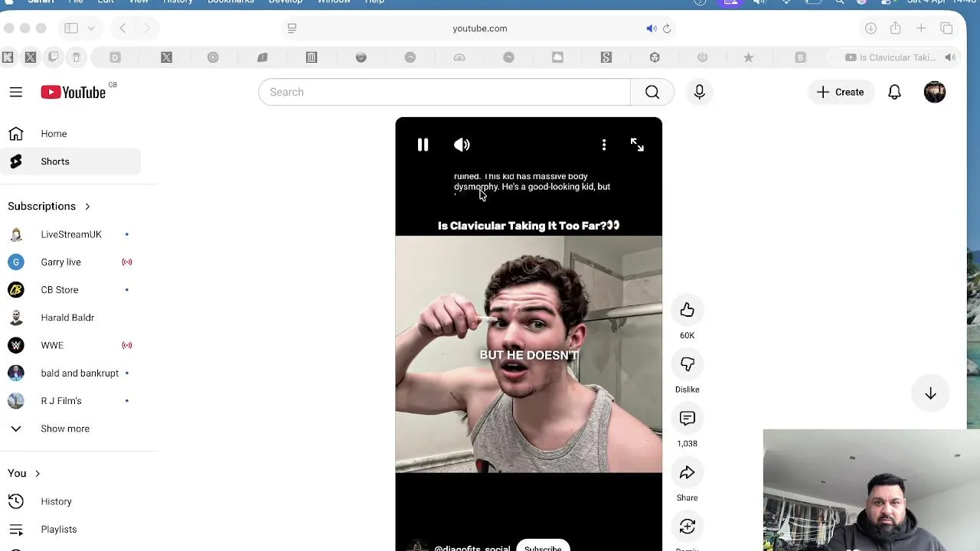Open History in the sidebar
980x551 pixels.
pos(70,501)
